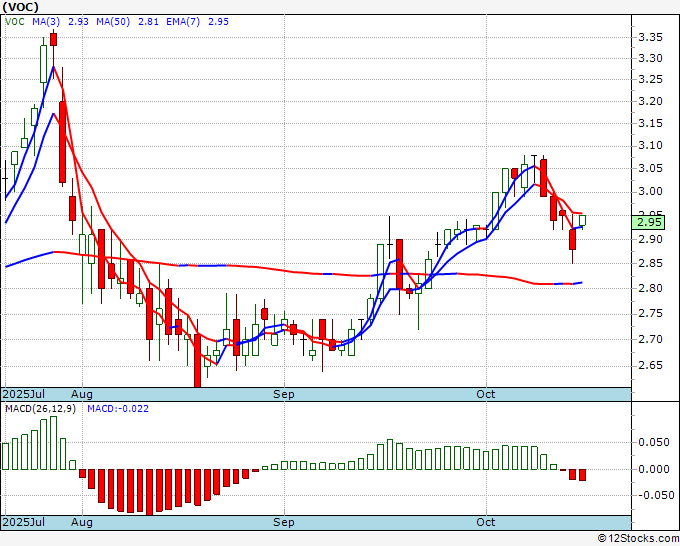
Task: Click the MACD(26,12,9) indicator label
Action: [40, 409]
